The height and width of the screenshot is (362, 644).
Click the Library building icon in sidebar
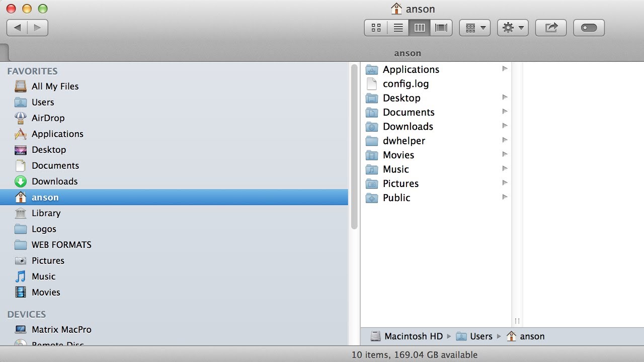click(x=21, y=213)
